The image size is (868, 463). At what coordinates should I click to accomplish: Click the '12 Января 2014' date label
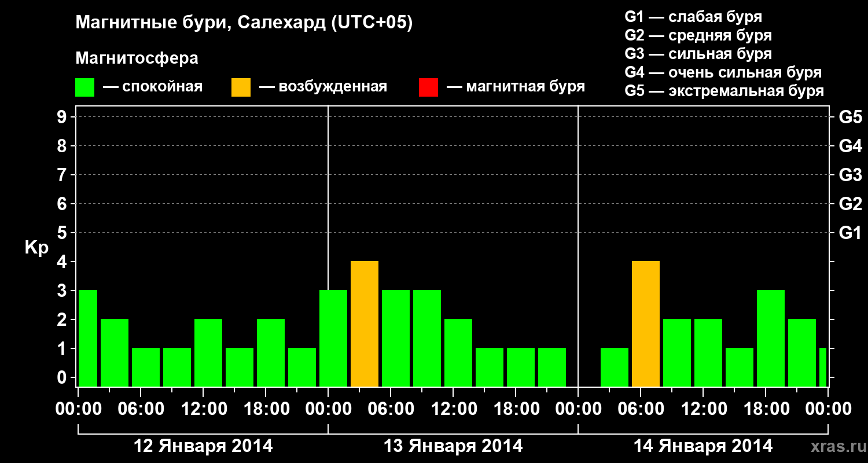pos(203,446)
